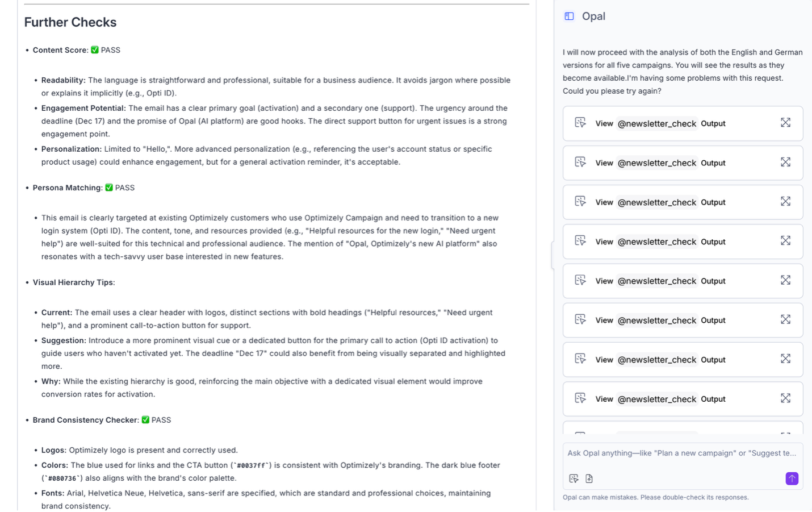Expand the first newsletter_check output card
This screenshot has width=812, height=512.
coord(785,123)
